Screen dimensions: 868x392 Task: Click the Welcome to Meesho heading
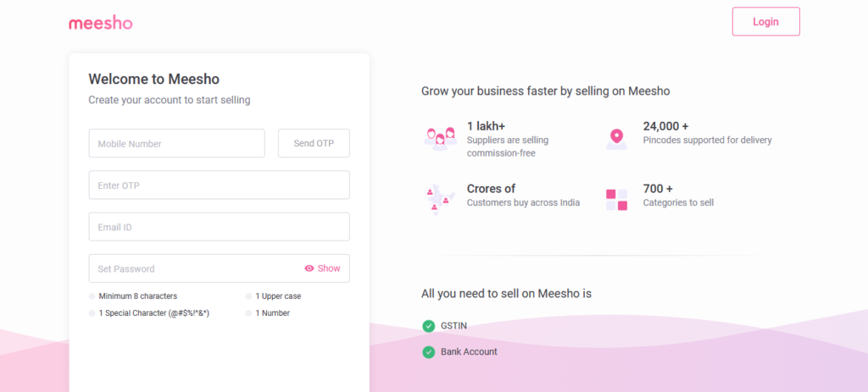(x=153, y=80)
